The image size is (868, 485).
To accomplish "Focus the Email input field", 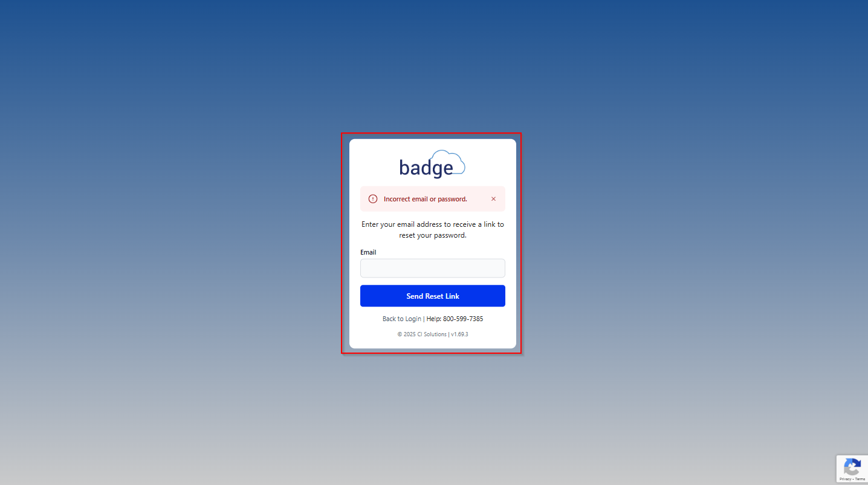I will pyautogui.click(x=433, y=269).
